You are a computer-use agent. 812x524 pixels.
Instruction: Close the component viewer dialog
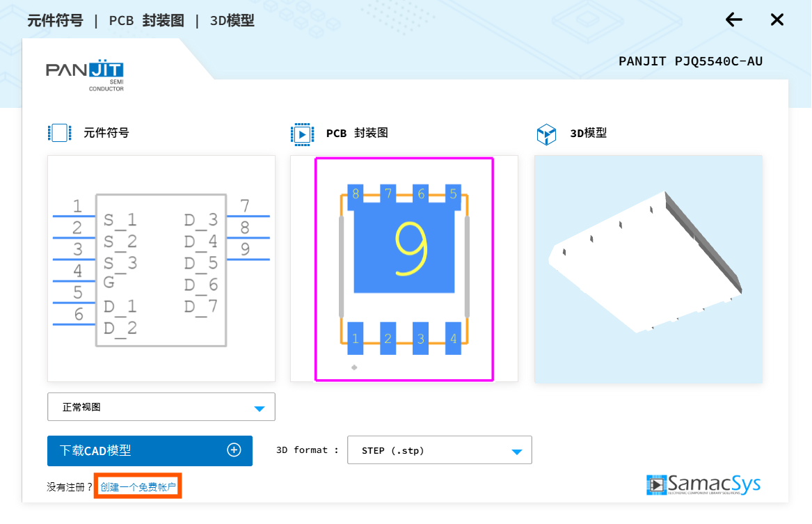click(x=777, y=19)
